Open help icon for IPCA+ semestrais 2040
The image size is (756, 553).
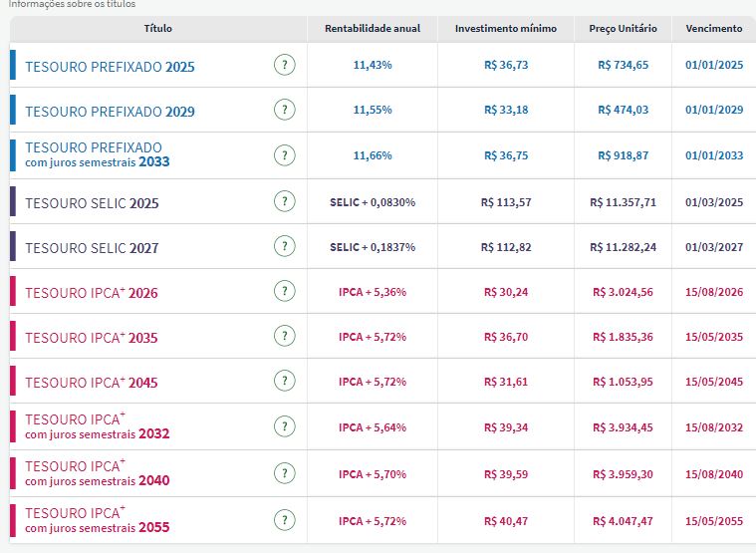pyautogui.click(x=285, y=474)
